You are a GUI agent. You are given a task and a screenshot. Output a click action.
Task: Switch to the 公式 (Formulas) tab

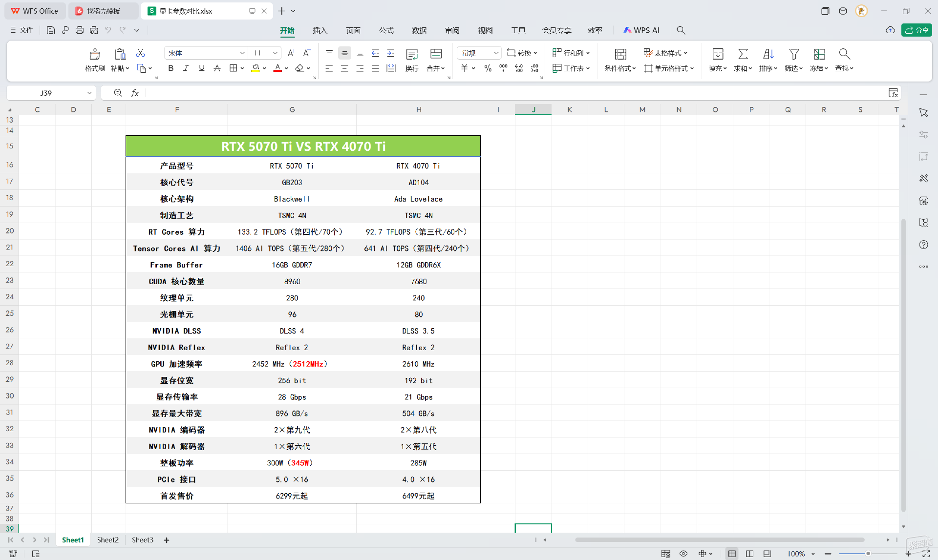point(386,30)
